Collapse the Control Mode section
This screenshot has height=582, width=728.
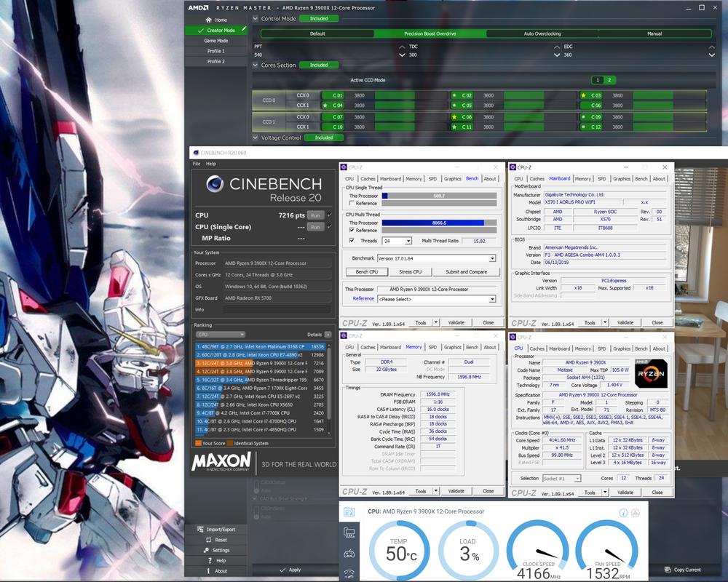(x=256, y=19)
